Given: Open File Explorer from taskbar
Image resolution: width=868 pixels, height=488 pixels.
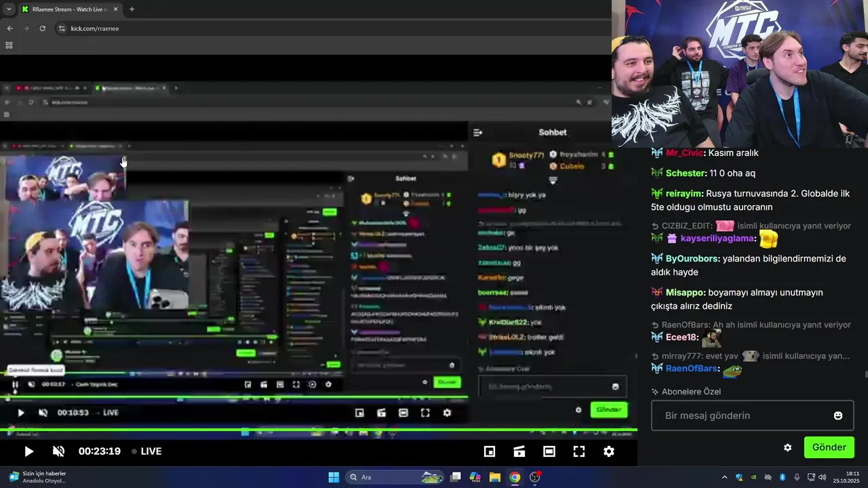Looking at the screenshot, I should point(495,477).
